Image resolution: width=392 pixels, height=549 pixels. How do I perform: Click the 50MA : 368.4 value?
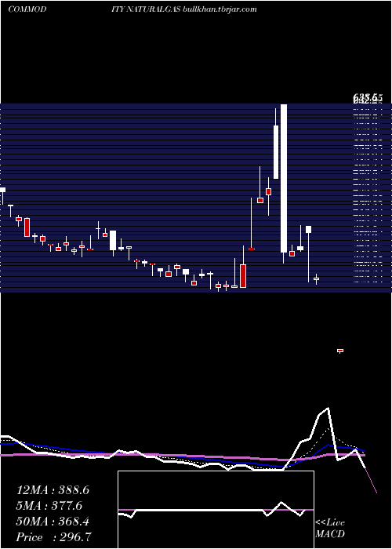[53, 522]
